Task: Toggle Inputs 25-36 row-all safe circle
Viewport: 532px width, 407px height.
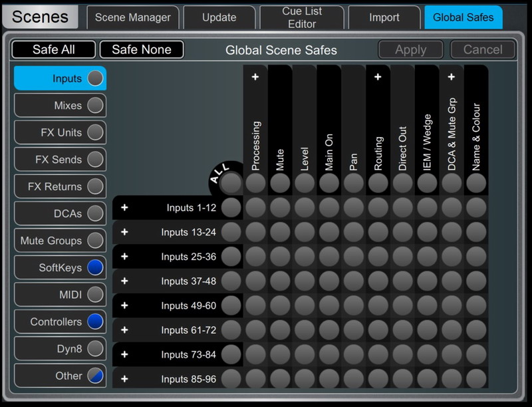Action: (x=231, y=257)
